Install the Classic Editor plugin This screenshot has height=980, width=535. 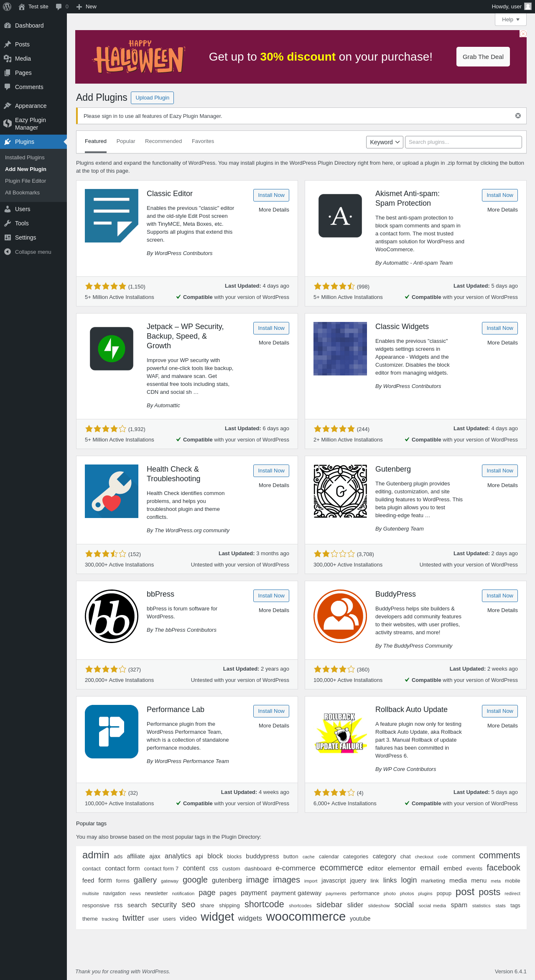click(x=271, y=195)
